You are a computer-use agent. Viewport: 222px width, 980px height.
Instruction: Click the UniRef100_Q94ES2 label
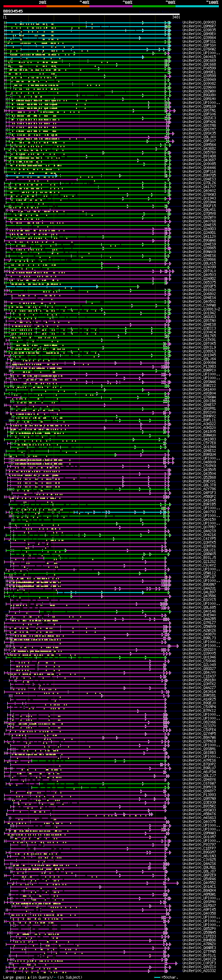click(199, 451)
